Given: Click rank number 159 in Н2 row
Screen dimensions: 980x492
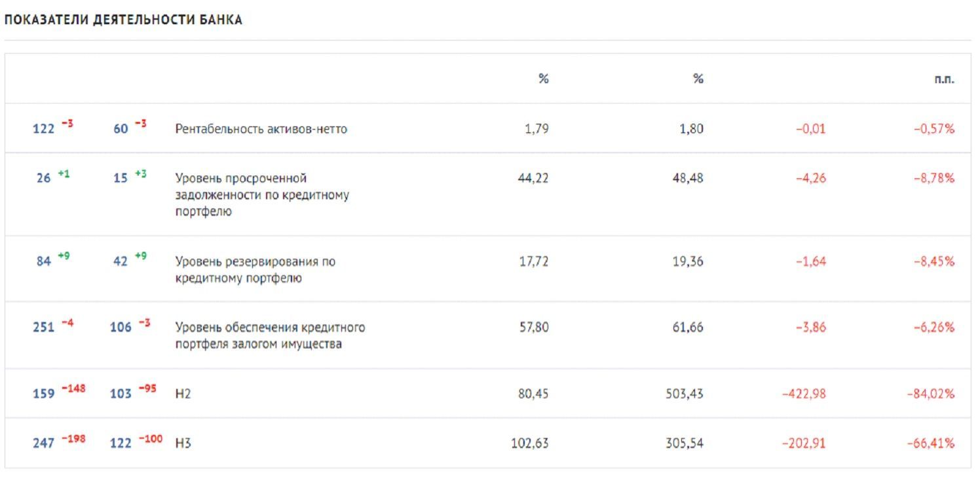Looking at the screenshot, I should [x=44, y=394].
